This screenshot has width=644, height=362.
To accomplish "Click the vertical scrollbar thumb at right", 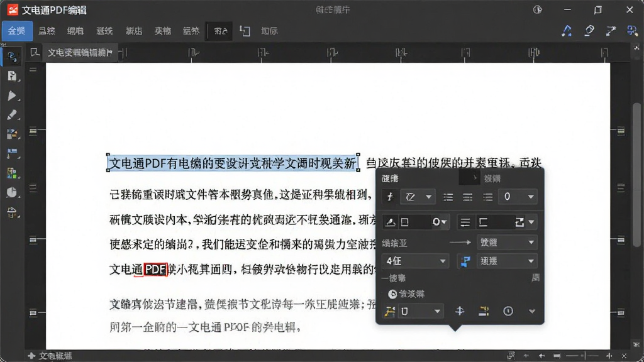I will pyautogui.click(x=636, y=175).
